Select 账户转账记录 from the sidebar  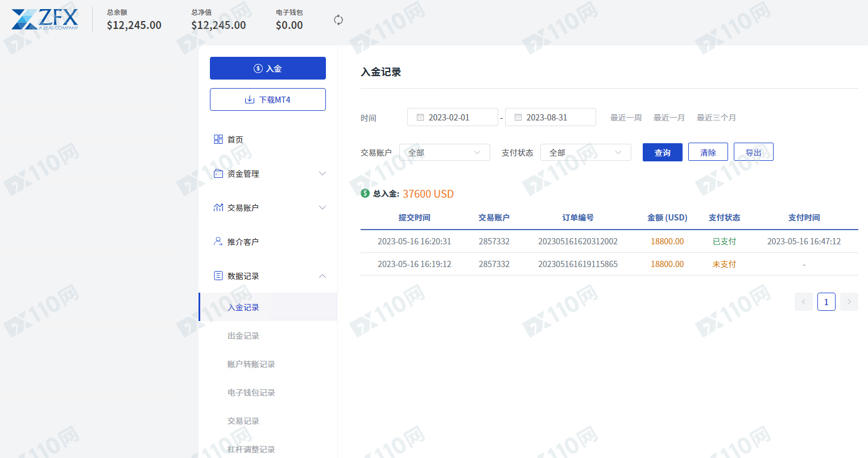(x=251, y=364)
